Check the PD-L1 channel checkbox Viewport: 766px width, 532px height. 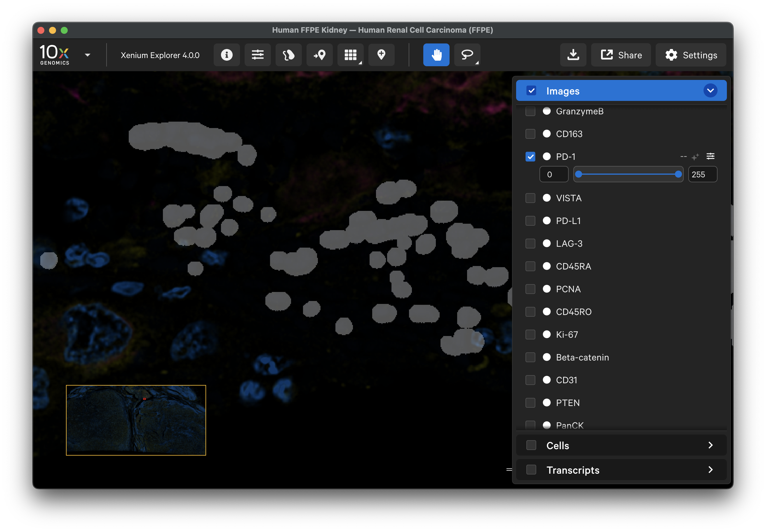pos(530,221)
